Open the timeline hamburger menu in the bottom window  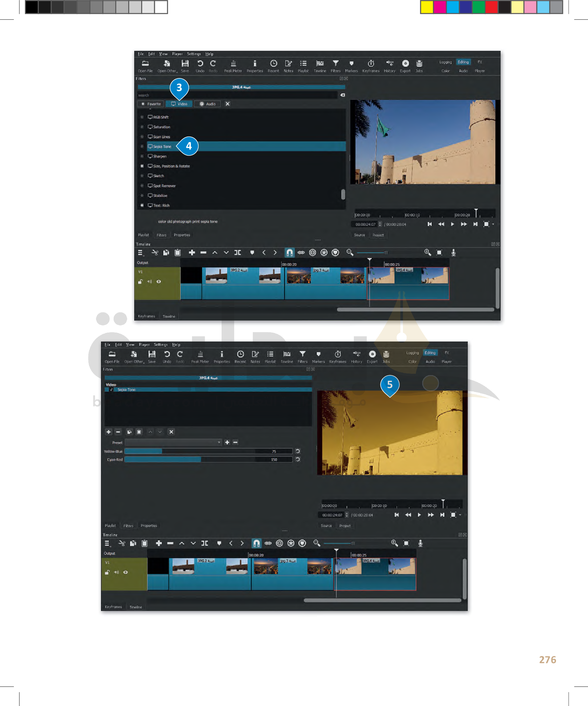[107, 543]
